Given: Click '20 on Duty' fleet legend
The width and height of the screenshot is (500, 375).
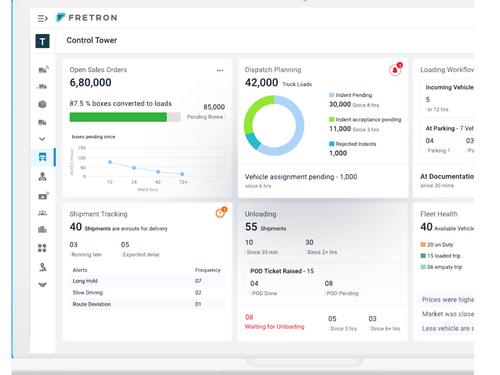Looking at the screenshot, I should click(x=437, y=245).
